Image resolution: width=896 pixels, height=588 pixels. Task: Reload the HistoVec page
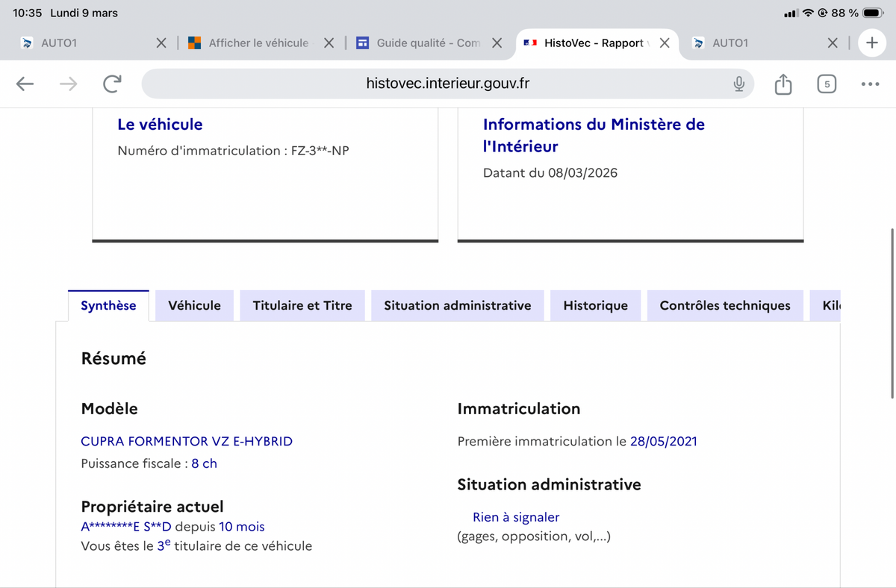[x=112, y=84]
